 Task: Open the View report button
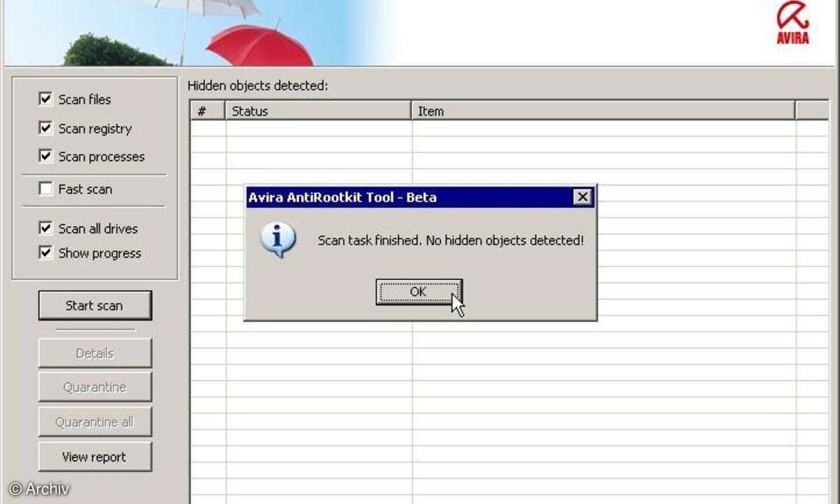point(94,457)
